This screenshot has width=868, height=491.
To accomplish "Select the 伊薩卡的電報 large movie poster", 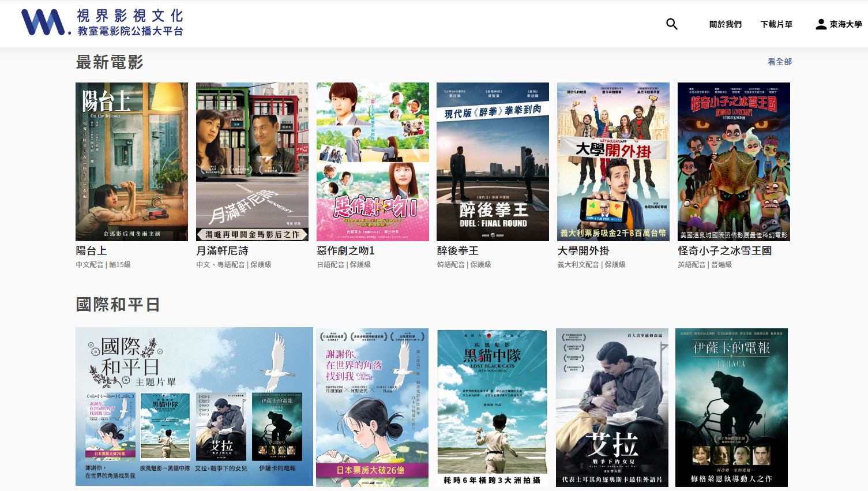I will [x=731, y=407].
